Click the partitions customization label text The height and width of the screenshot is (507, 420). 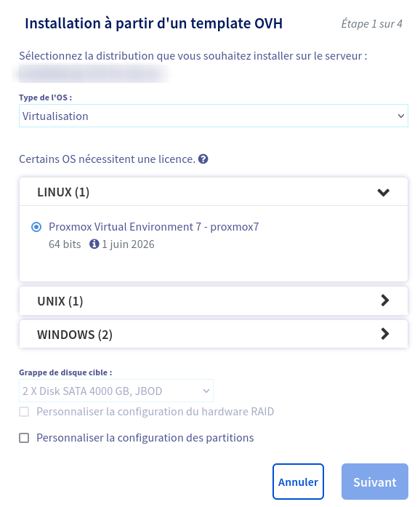pyautogui.click(x=145, y=437)
